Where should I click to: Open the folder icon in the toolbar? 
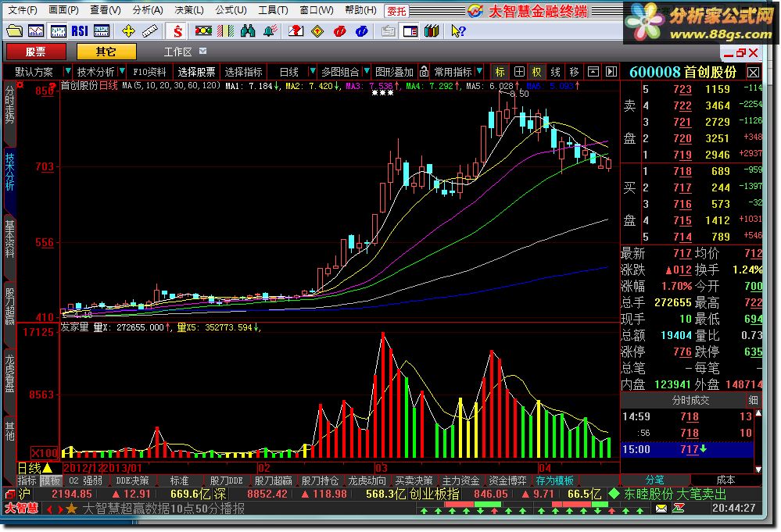[14, 30]
